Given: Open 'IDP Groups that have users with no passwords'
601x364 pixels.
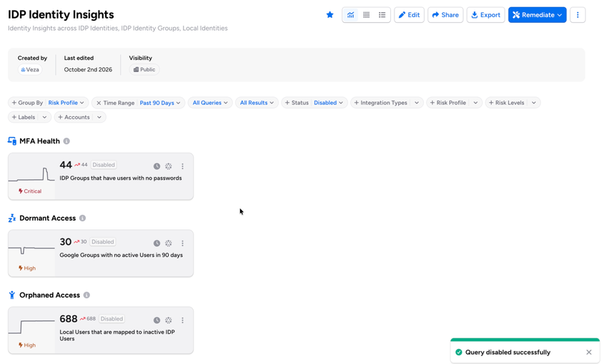Looking at the screenshot, I should (121, 178).
